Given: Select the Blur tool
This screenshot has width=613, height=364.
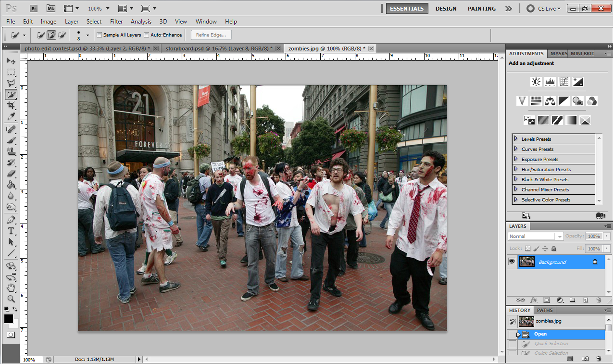Looking at the screenshot, I should (11, 196).
